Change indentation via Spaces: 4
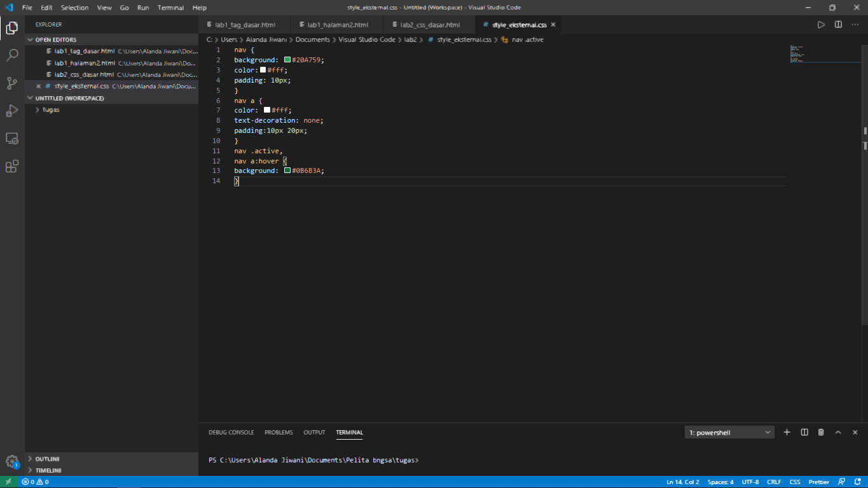 pyautogui.click(x=720, y=482)
